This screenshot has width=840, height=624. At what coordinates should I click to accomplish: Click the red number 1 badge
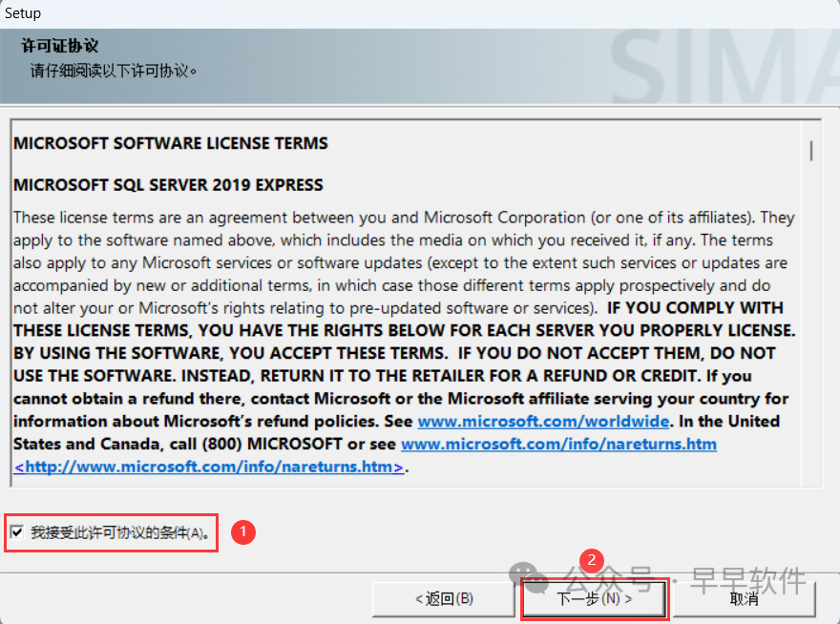pyautogui.click(x=245, y=532)
